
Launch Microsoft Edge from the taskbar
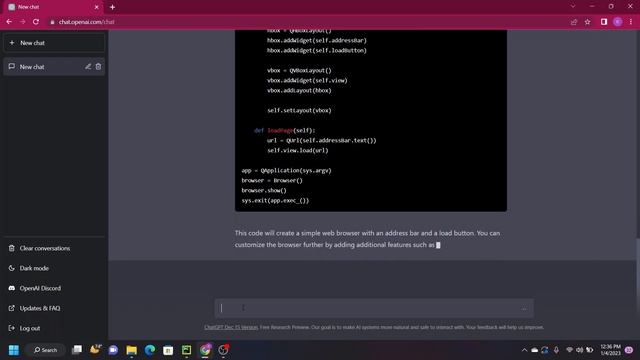point(150,350)
